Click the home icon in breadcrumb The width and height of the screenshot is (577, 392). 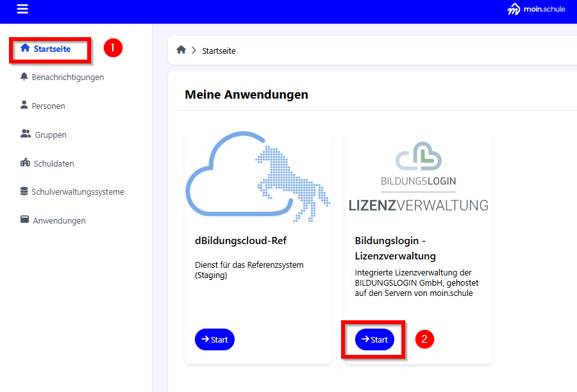(181, 50)
